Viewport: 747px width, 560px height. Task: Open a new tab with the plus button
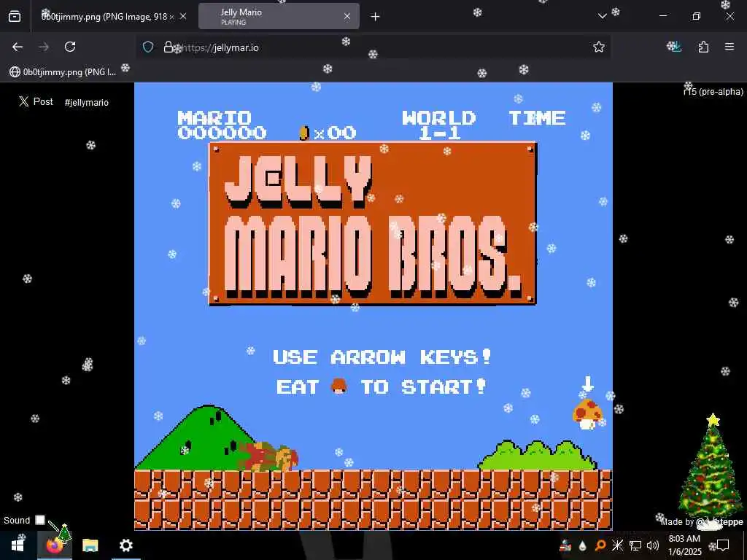click(x=376, y=17)
